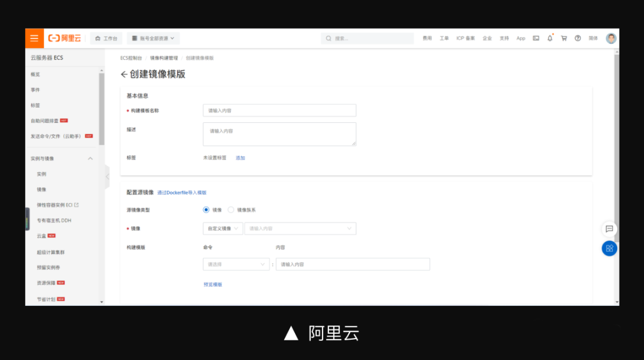Focus the top search box
This screenshot has height=360, width=644.
(x=367, y=38)
